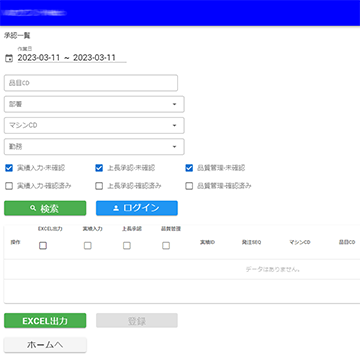Click the 操作 column header

(x=15, y=242)
